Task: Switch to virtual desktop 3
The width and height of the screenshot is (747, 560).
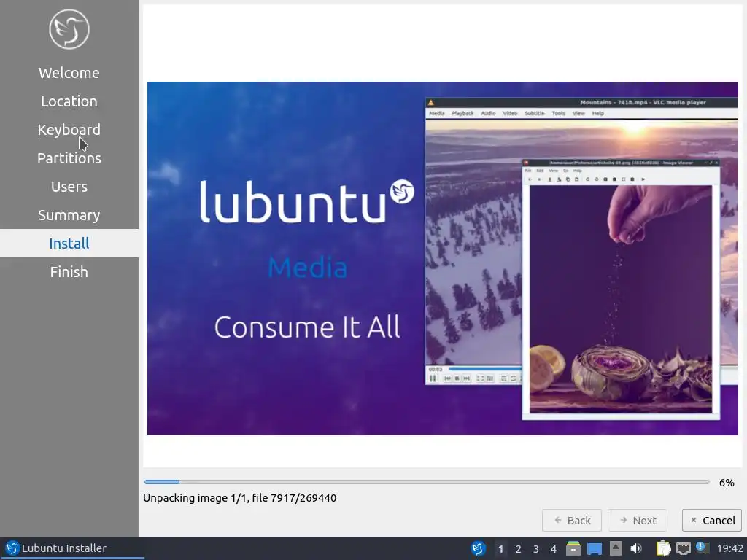Action: [536, 549]
